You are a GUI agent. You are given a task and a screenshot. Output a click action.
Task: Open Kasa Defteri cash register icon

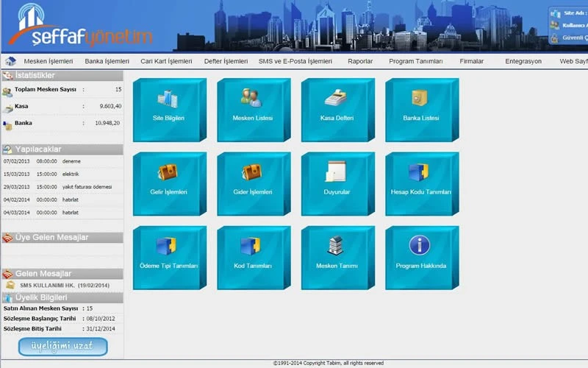coord(337,98)
